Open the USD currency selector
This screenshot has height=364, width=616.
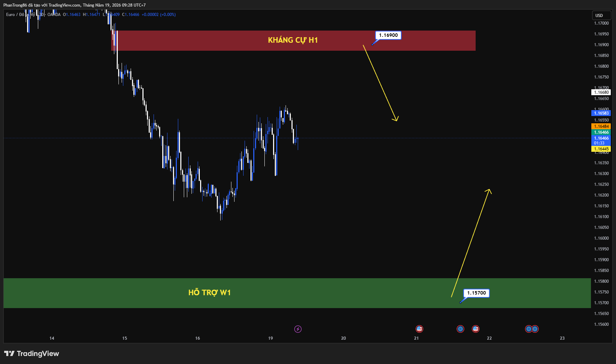(602, 15)
